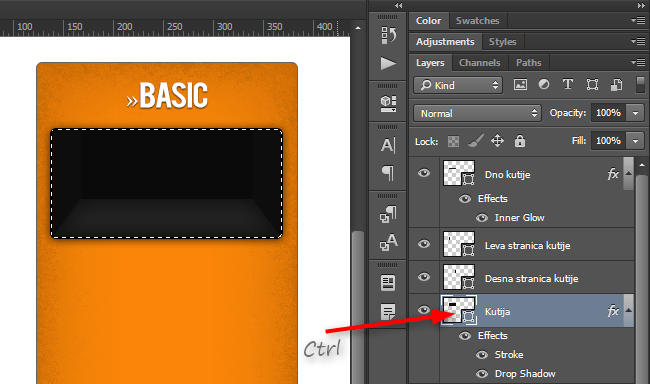Lock image pixels brush icon
The width and height of the screenshot is (650, 384).
[475, 141]
